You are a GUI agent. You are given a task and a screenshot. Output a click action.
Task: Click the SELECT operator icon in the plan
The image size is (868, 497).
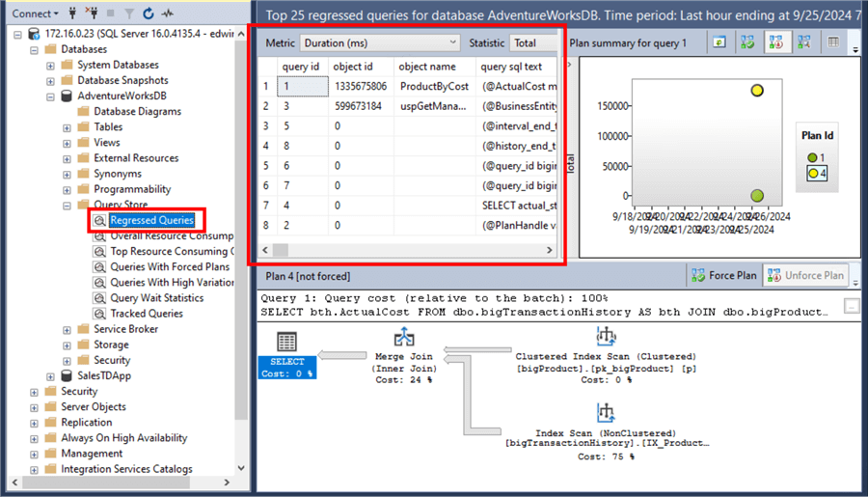pyautogui.click(x=286, y=342)
